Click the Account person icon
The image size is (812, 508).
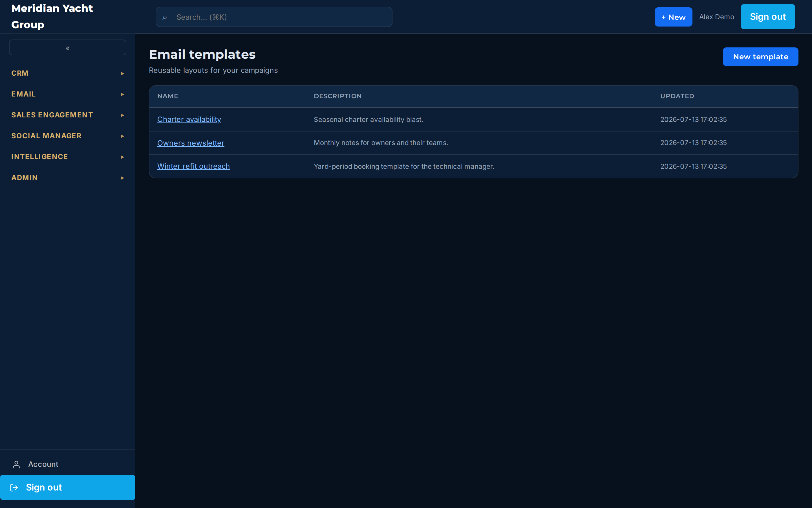16,464
